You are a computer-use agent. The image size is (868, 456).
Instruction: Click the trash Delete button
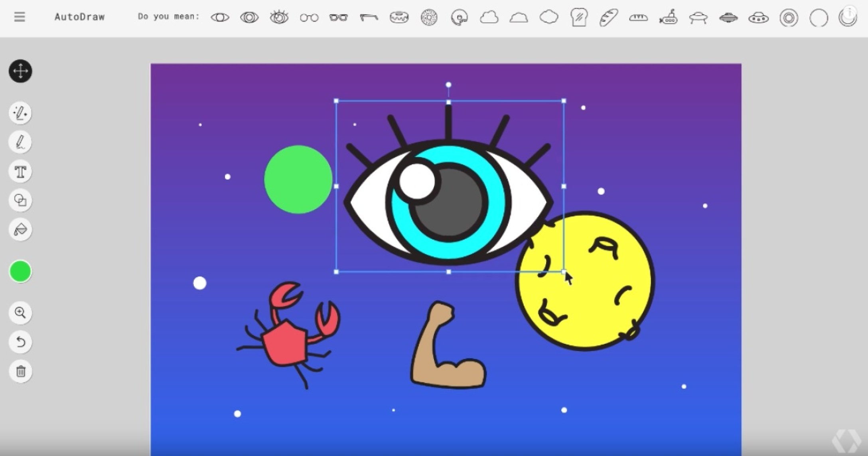[20, 371]
